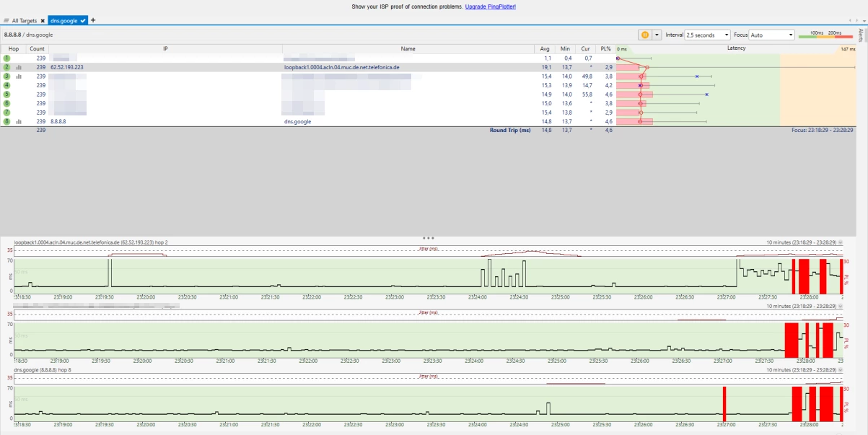Open the dropdown arrow beside the pause button

point(657,35)
